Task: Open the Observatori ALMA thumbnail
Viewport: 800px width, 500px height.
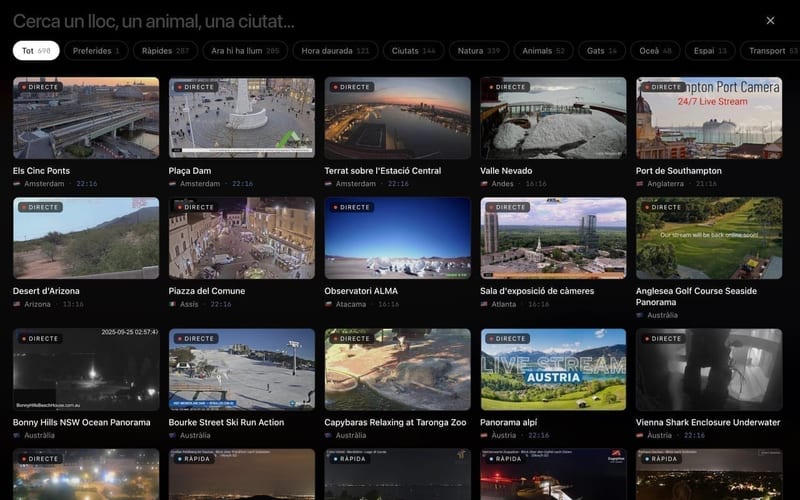Action: click(x=397, y=238)
